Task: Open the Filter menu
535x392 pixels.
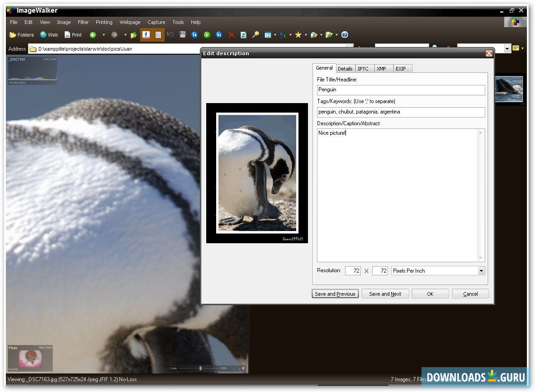Action: point(83,22)
